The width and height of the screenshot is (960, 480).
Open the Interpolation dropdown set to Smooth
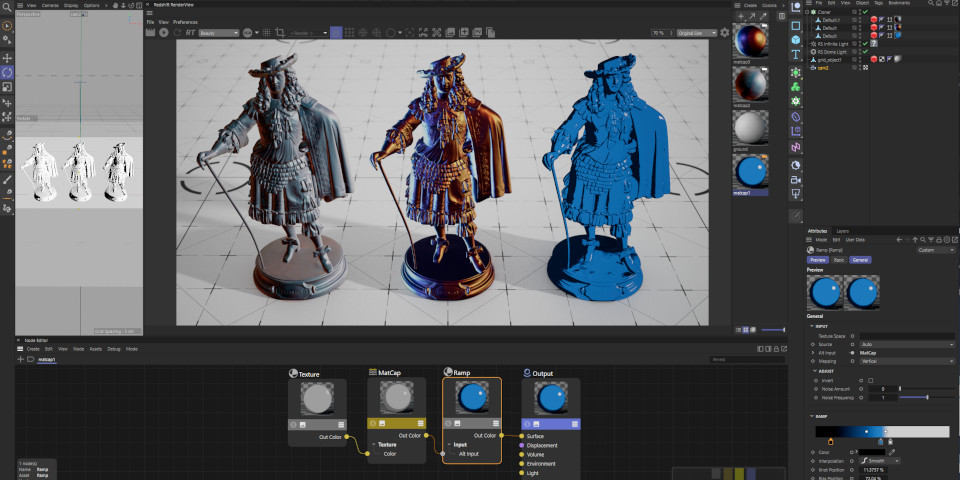tap(880, 460)
